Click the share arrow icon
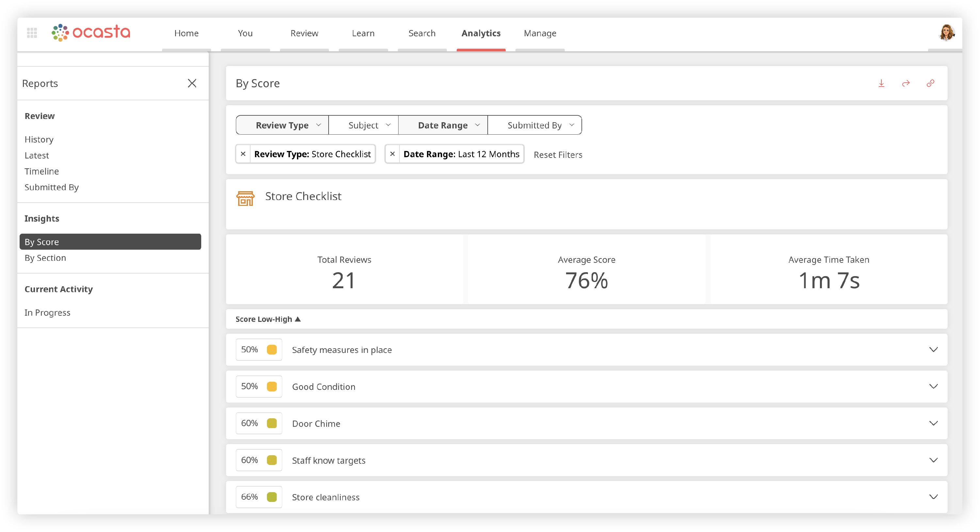The image size is (980, 532). pyautogui.click(x=906, y=83)
